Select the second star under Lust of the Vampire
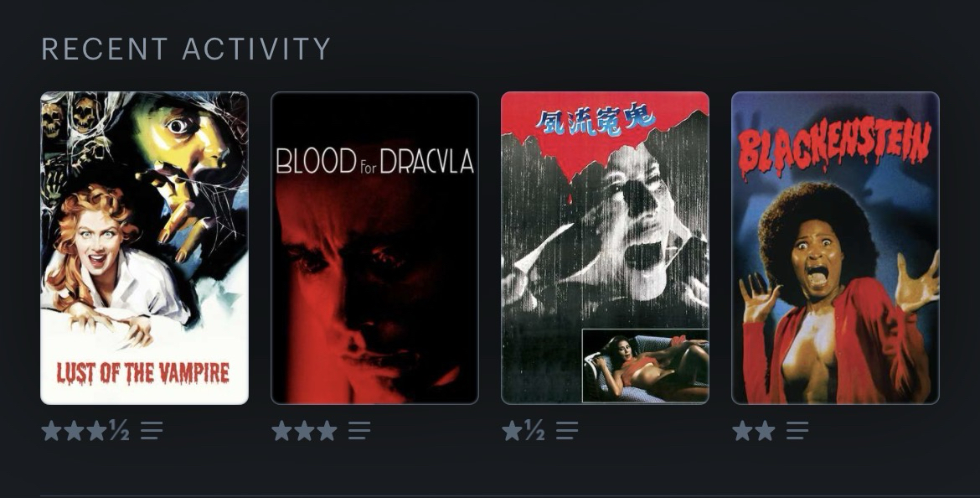The width and height of the screenshot is (980, 498). (x=74, y=430)
